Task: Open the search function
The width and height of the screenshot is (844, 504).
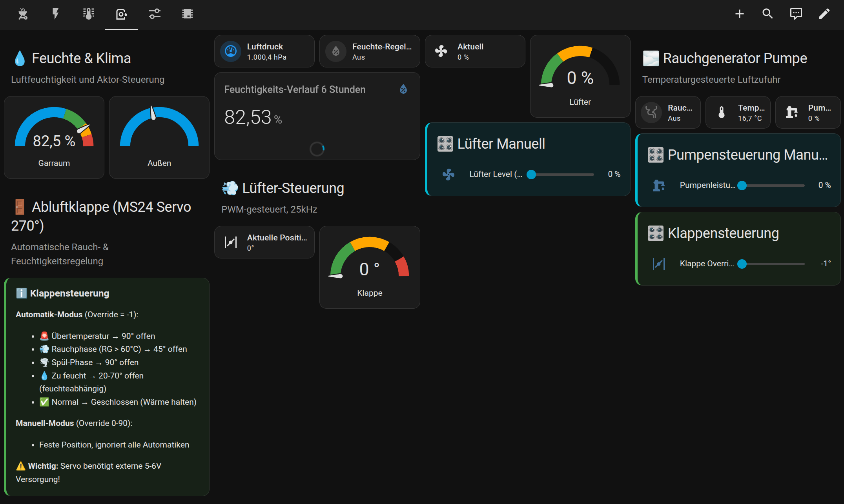Action: [768, 14]
